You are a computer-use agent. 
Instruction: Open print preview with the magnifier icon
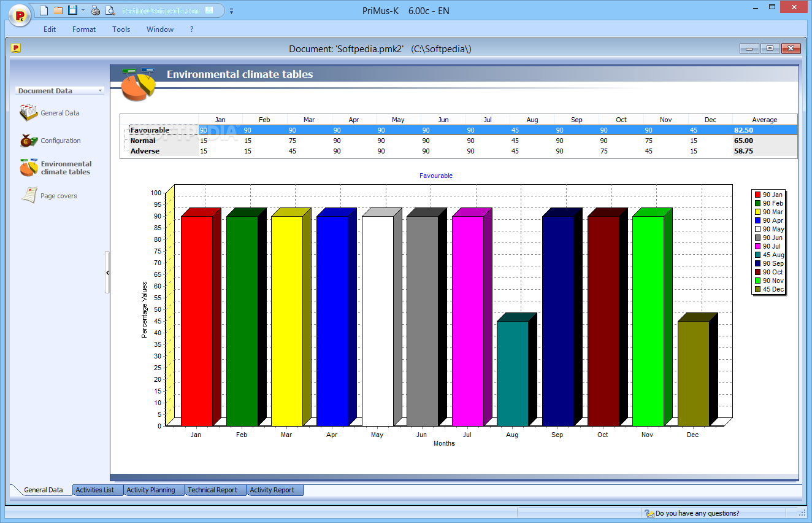[x=110, y=10]
